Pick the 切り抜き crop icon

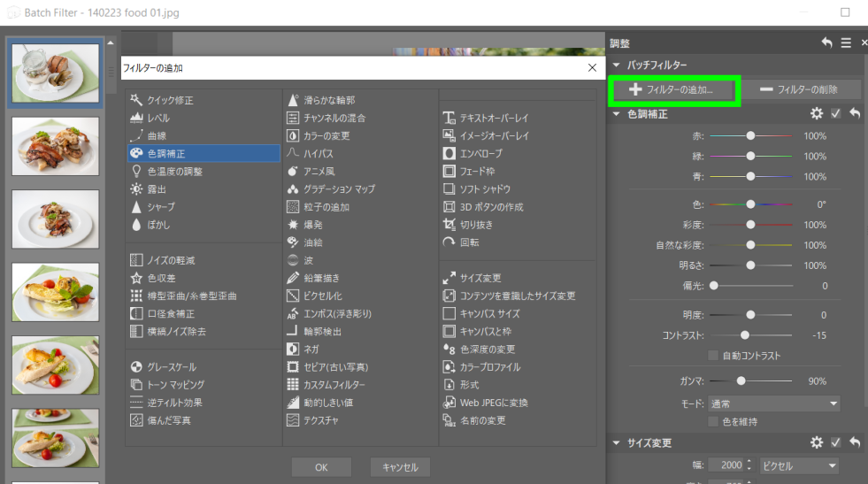[x=449, y=224]
